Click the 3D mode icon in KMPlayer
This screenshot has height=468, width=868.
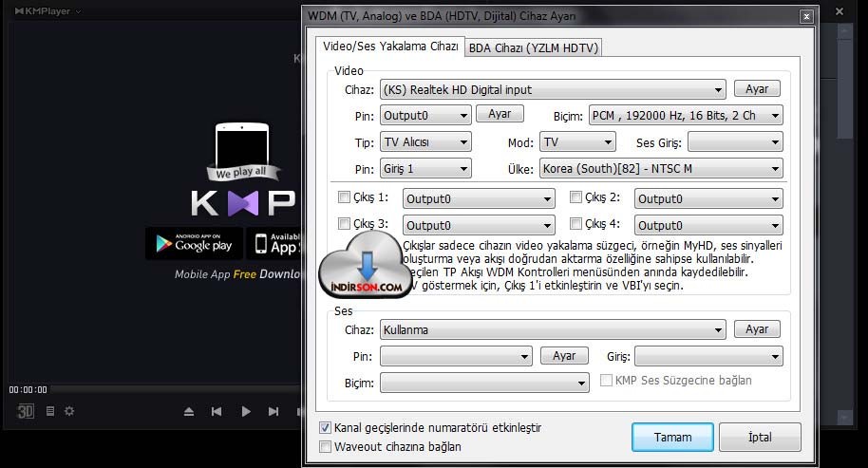tap(26, 411)
